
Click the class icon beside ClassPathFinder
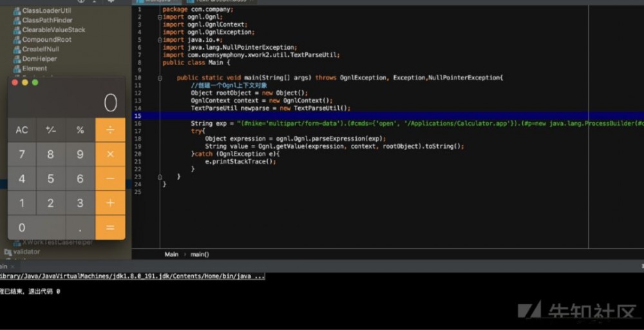(x=17, y=20)
